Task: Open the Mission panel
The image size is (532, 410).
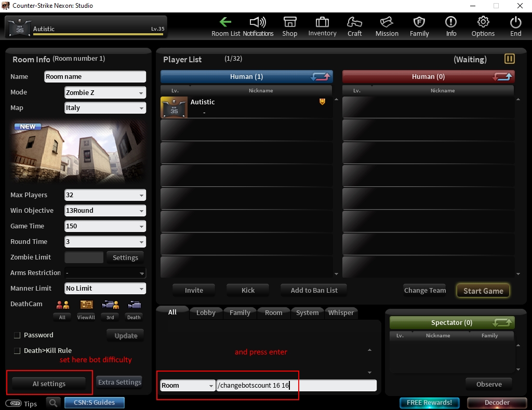Action: click(x=387, y=27)
